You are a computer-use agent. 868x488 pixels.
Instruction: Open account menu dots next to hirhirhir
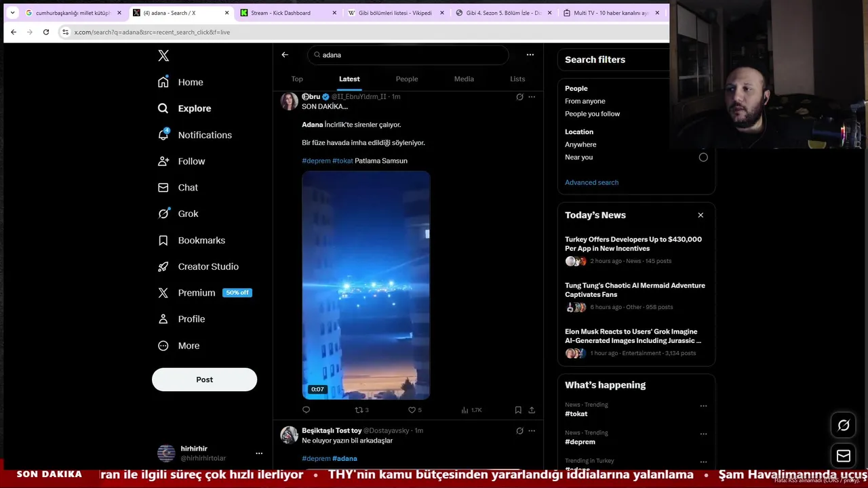click(x=259, y=453)
